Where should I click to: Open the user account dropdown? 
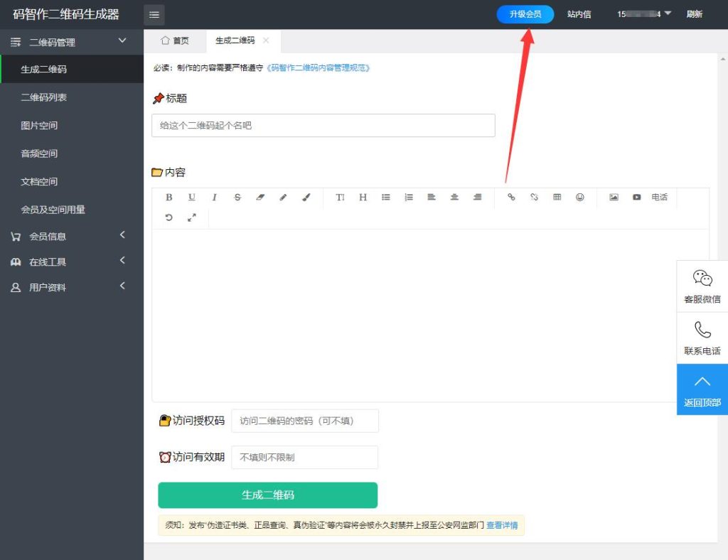coord(644,14)
